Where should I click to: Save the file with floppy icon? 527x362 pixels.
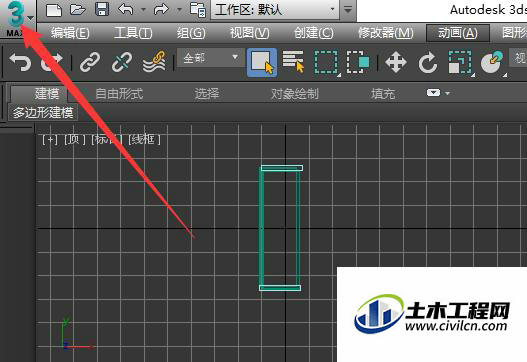click(x=102, y=9)
